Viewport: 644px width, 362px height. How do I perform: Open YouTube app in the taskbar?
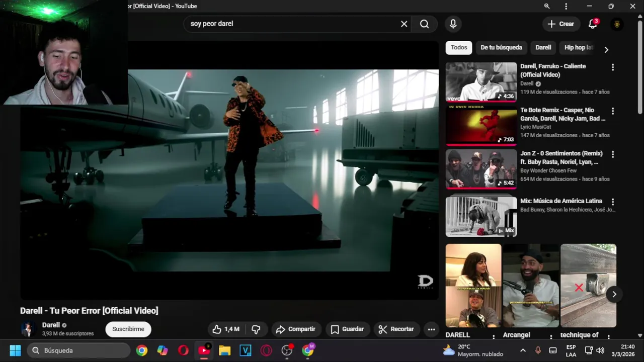click(204, 350)
